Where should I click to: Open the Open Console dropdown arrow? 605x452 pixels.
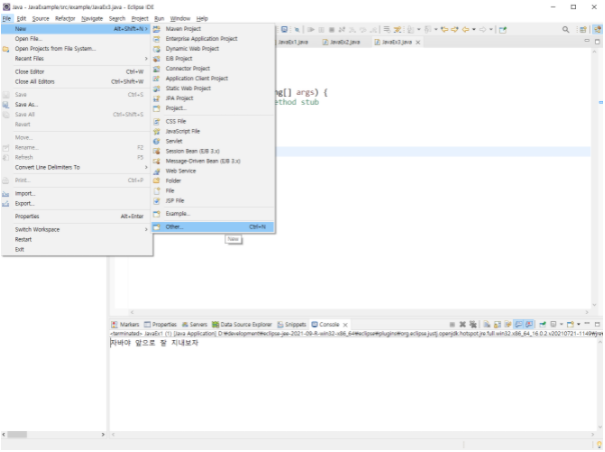coord(578,325)
